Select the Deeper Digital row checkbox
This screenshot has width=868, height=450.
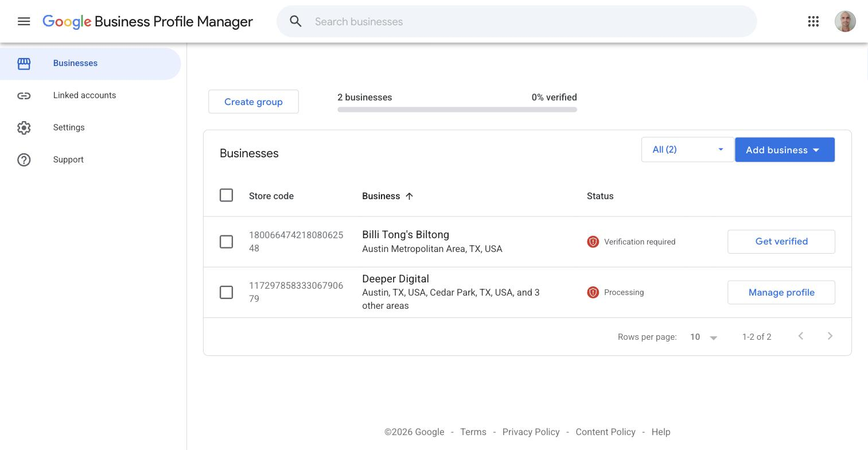(x=226, y=292)
